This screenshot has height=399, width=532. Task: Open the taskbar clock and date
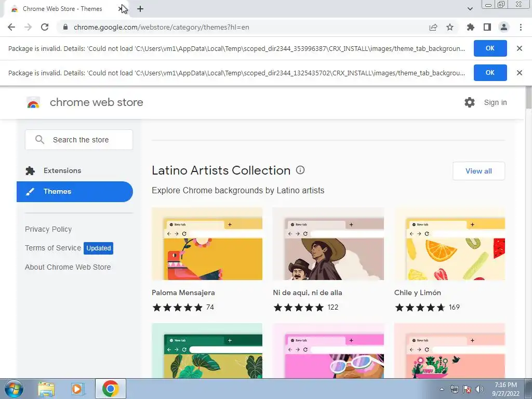tap(506, 389)
